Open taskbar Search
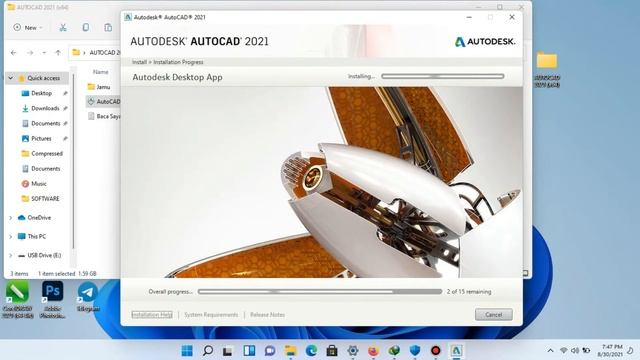The height and width of the screenshot is (360, 640). (x=208, y=351)
